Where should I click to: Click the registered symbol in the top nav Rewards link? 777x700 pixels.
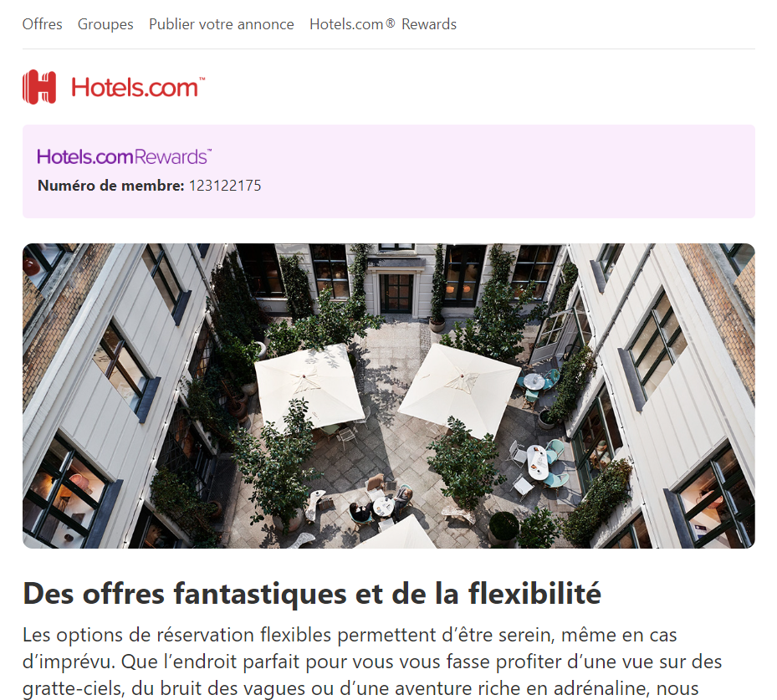click(x=391, y=23)
